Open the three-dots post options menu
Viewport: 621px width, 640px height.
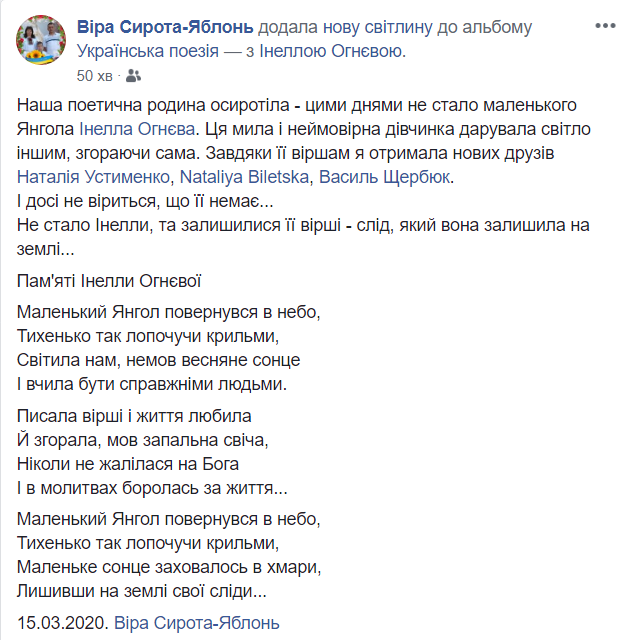click(605, 26)
